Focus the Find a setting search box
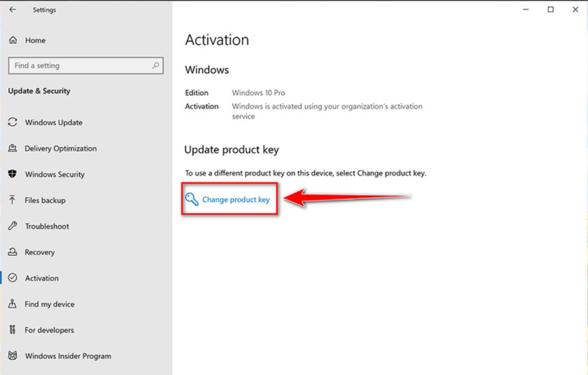Viewport: 588px width, 375px height. point(86,66)
